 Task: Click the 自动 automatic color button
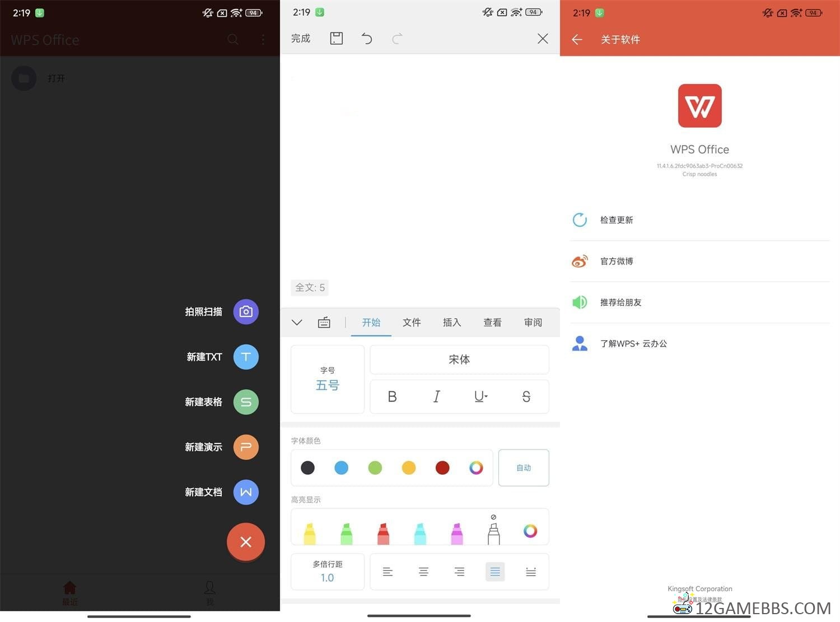pos(524,467)
